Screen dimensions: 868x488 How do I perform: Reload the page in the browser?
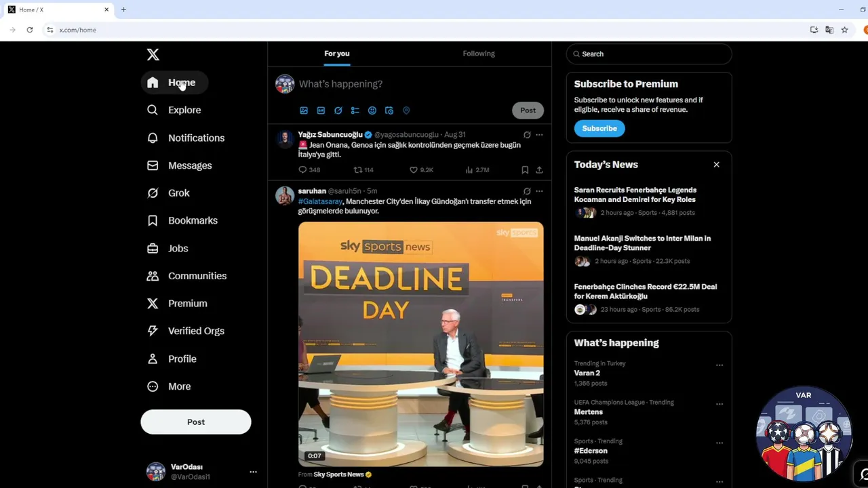(x=30, y=30)
